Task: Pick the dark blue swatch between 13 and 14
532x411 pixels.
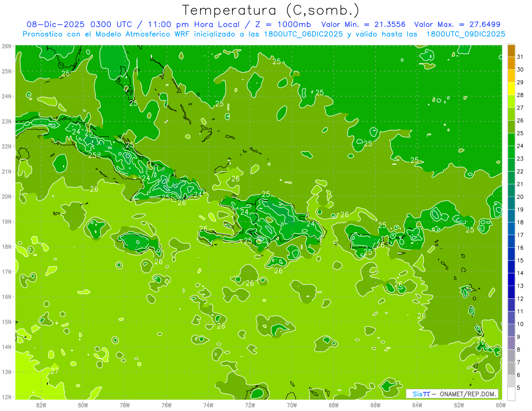Action: point(511,279)
